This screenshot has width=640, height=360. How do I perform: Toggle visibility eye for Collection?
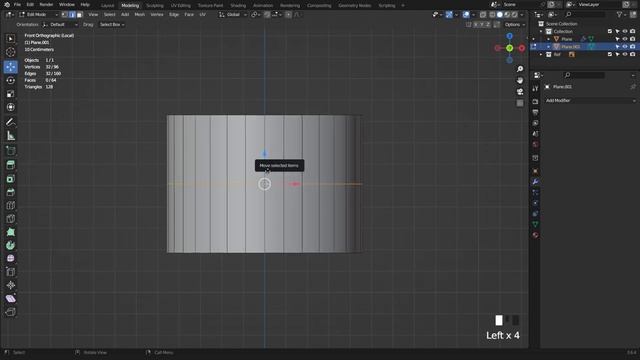click(x=624, y=31)
